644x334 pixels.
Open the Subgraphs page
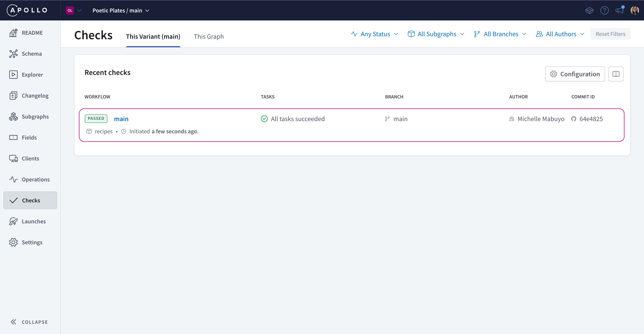(35, 117)
